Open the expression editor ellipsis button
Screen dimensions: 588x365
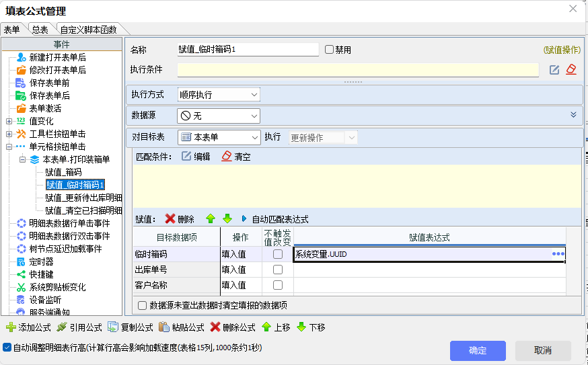tap(558, 254)
